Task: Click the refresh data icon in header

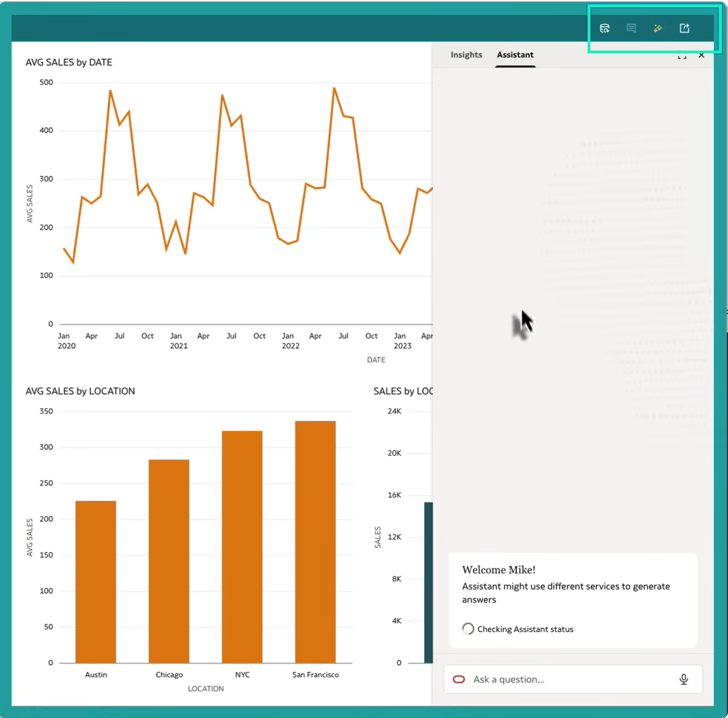Action: [x=604, y=28]
